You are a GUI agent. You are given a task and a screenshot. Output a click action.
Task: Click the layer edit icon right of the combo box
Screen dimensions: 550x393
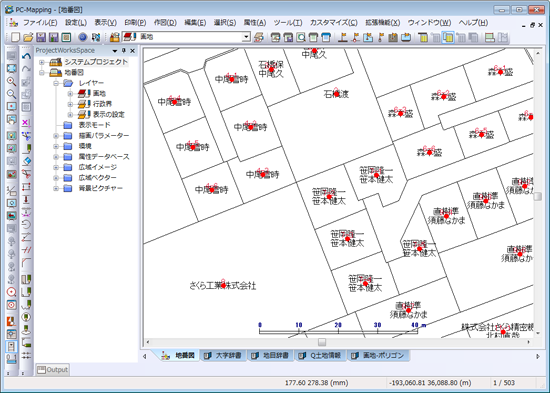(x=259, y=37)
